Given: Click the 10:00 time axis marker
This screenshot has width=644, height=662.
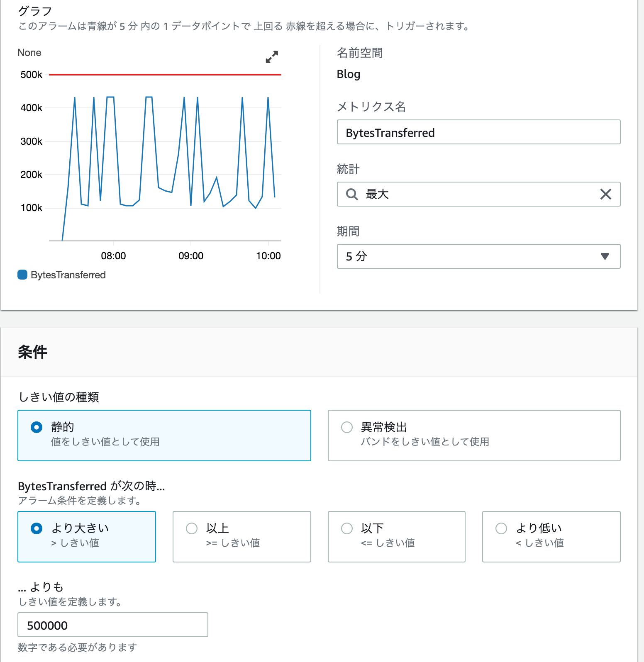Looking at the screenshot, I should click(x=268, y=256).
